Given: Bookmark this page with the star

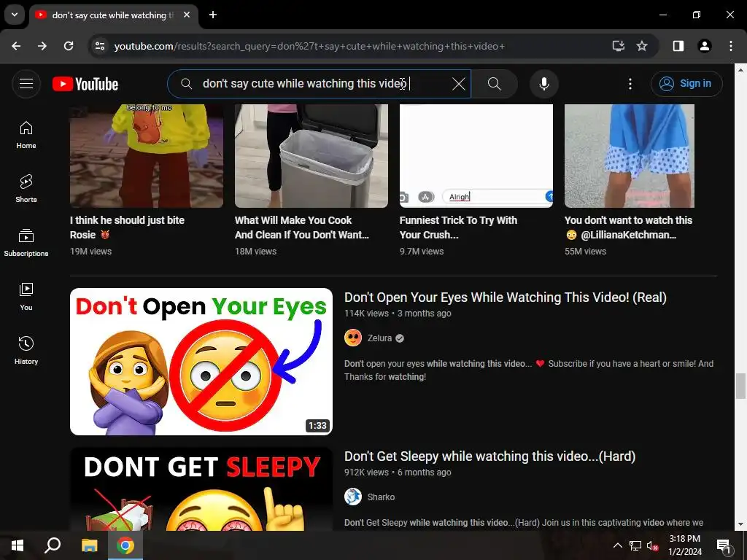Looking at the screenshot, I should pos(642,46).
